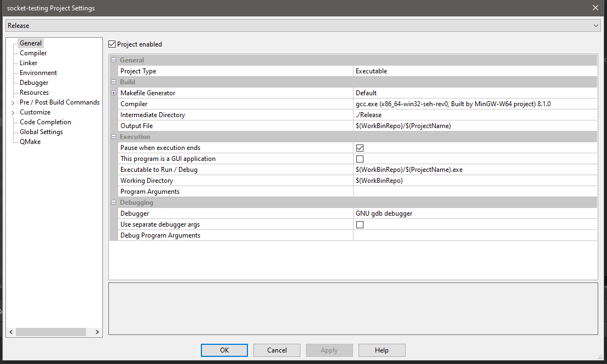Image resolution: width=607 pixels, height=364 pixels.
Task: Open the Linker settings page
Action: (x=28, y=62)
